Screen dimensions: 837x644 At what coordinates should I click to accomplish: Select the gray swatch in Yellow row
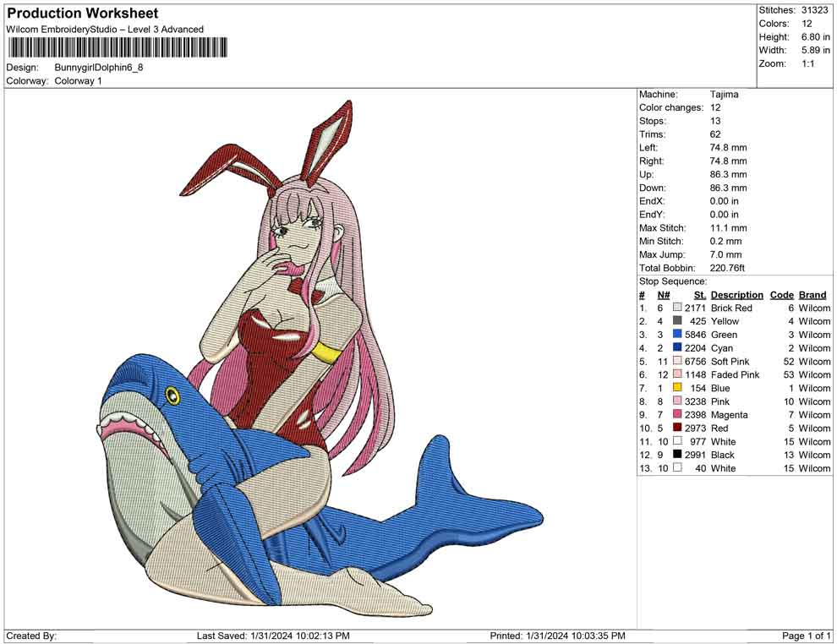(x=677, y=320)
